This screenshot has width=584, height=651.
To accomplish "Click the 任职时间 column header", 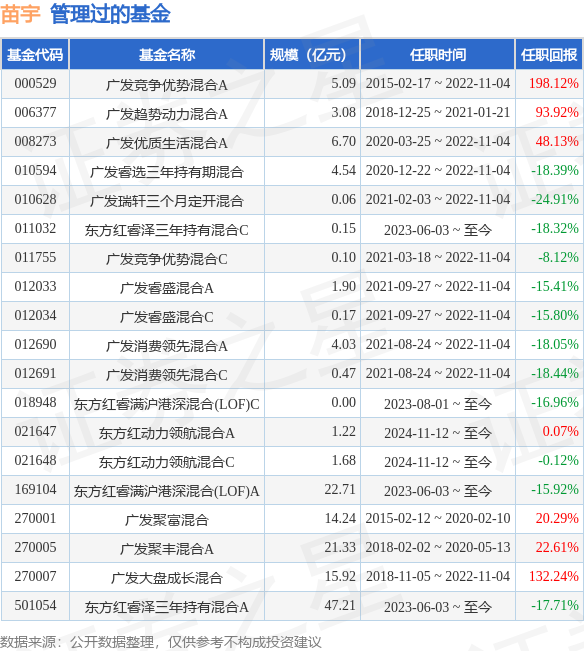I will pos(438,54).
